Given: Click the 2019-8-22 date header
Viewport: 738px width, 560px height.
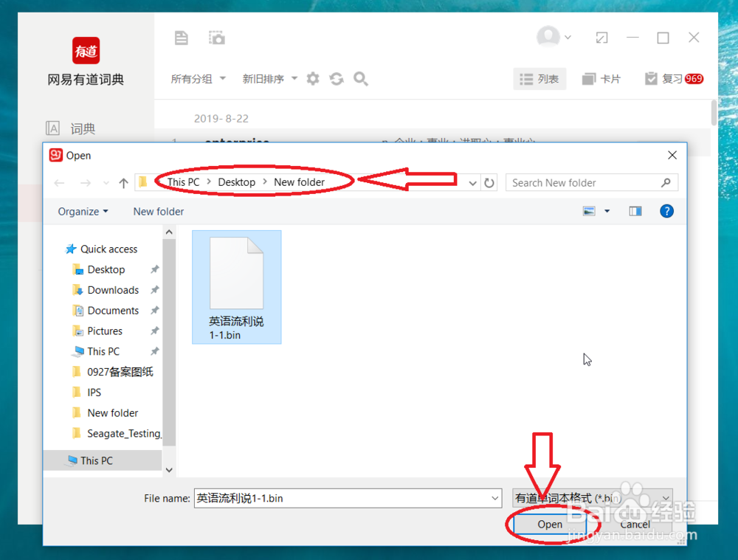Looking at the screenshot, I should coord(221,119).
